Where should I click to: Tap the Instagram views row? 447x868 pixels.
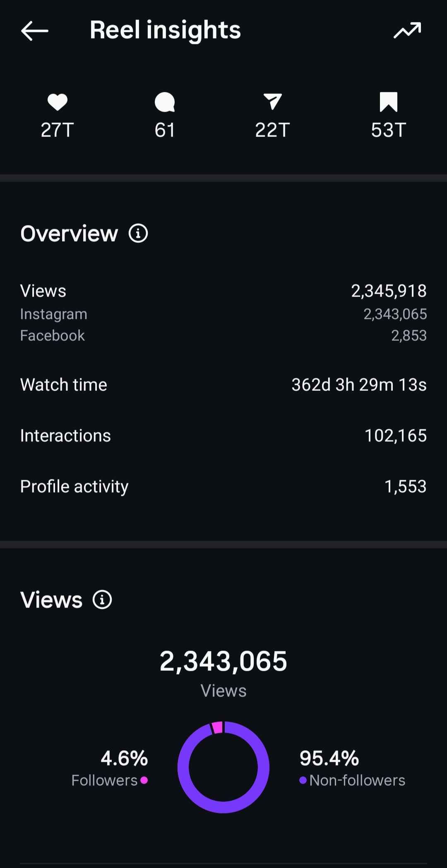point(223,314)
